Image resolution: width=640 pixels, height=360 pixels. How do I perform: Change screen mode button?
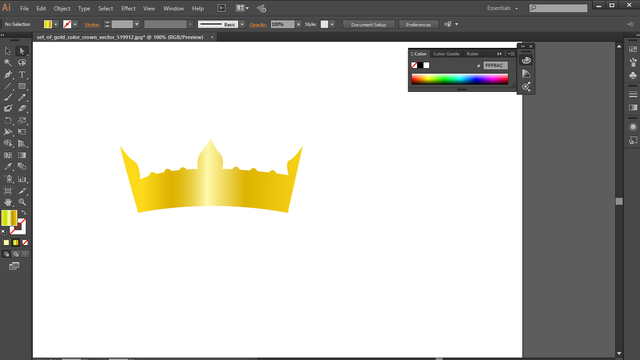tap(14, 266)
